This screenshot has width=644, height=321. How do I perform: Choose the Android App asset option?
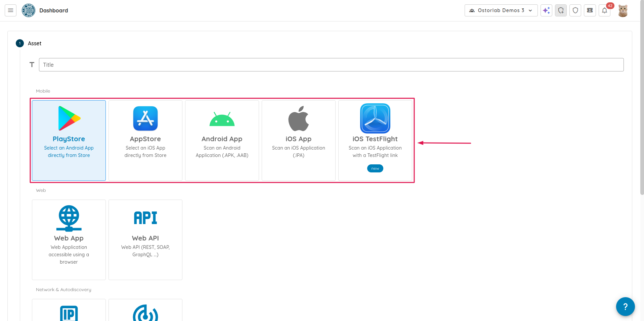click(222, 141)
